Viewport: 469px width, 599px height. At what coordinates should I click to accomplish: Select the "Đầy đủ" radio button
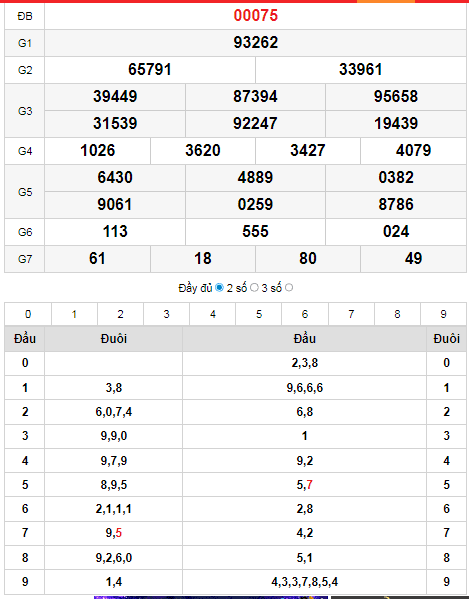pos(219,288)
